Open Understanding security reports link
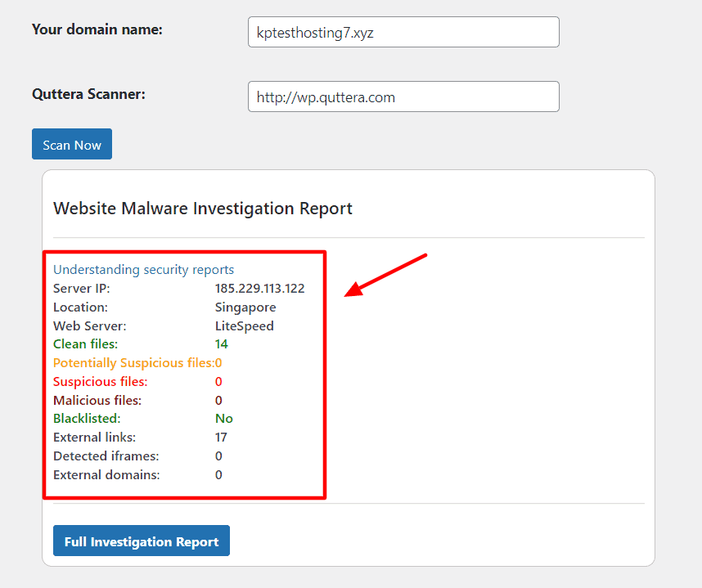The image size is (702, 588). (143, 269)
